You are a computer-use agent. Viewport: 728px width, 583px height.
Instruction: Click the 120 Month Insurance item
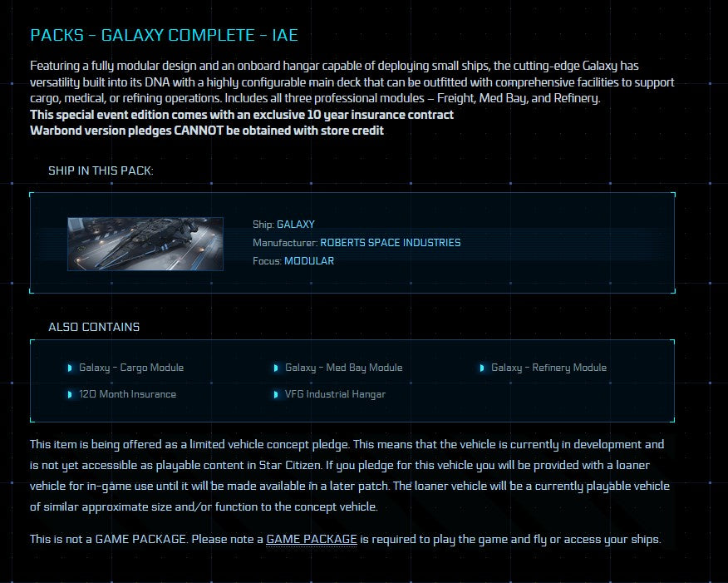[x=127, y=394]
